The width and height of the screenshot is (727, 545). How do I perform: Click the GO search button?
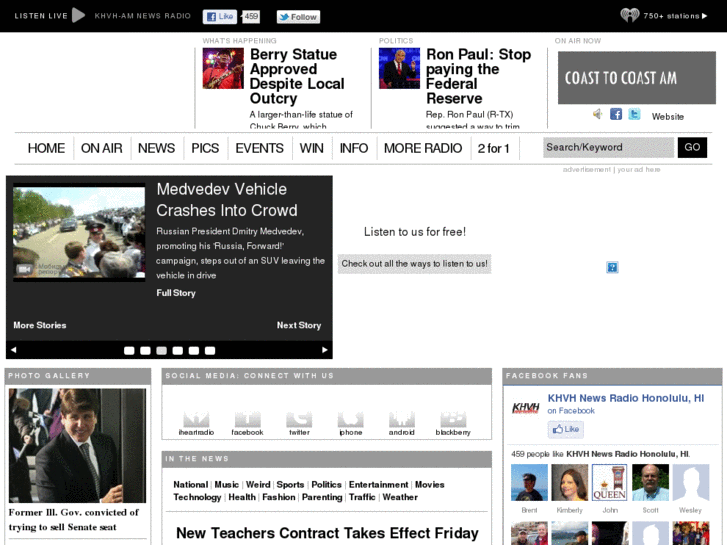click(x=692, y=147)
